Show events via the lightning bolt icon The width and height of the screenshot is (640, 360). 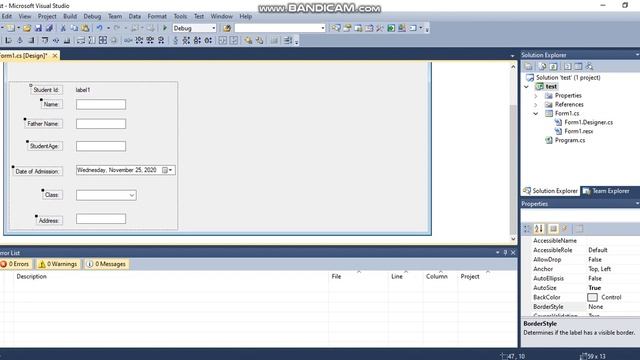point(565,229)
